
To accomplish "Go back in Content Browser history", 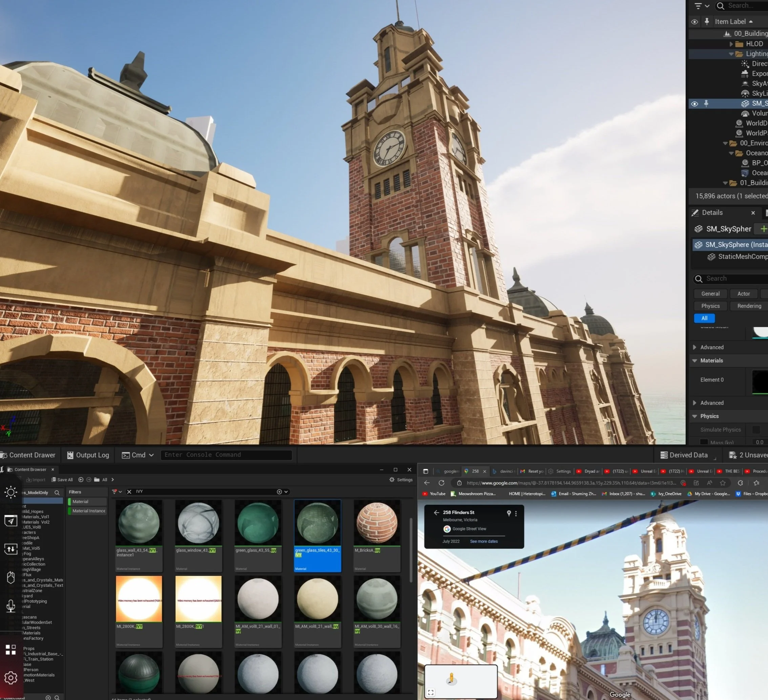I will coord(81,480).
